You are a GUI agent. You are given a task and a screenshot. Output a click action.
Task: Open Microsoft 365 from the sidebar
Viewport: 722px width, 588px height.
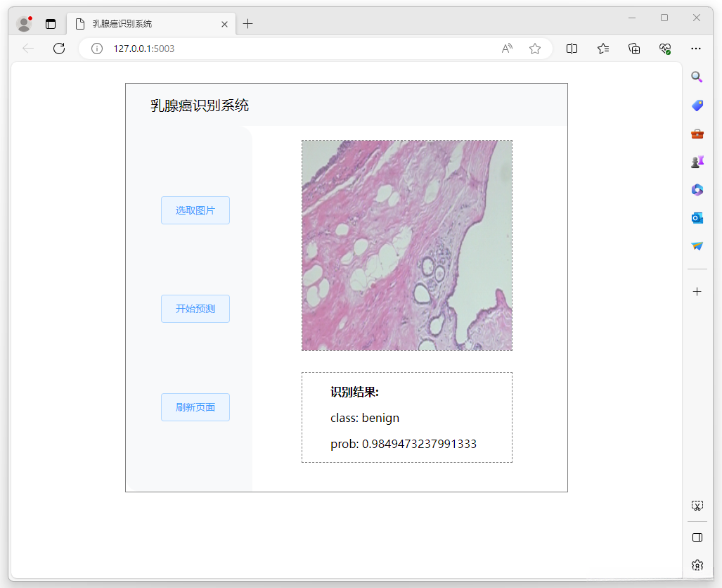coord(697,190)
